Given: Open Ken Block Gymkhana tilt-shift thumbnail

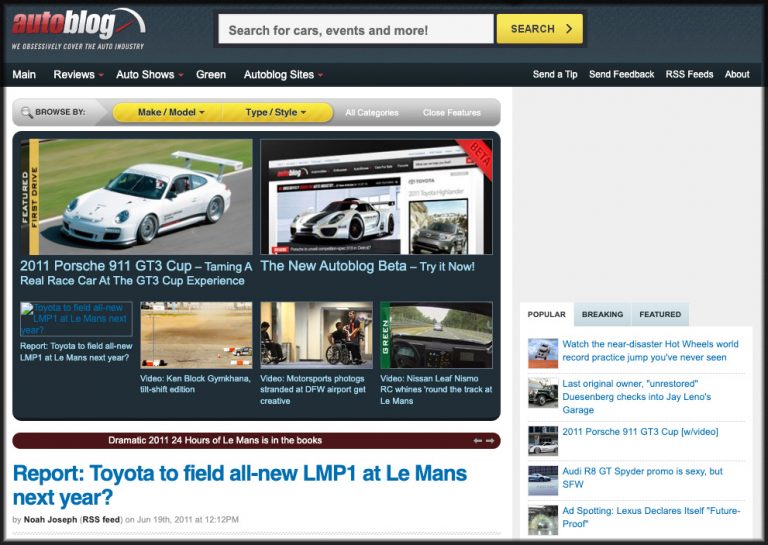Looking at the screenshot, I should click(x=196, y=335).
